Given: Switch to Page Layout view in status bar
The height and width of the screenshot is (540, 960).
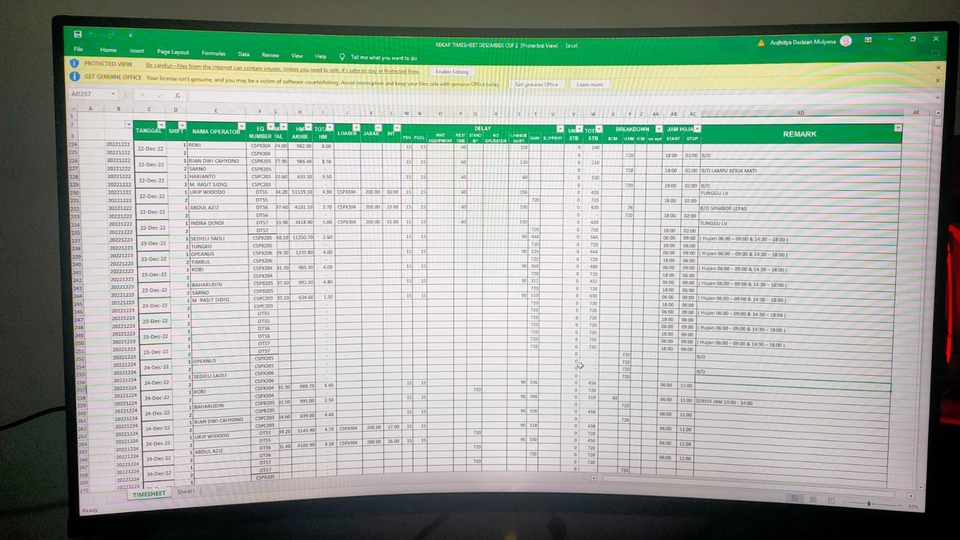Looking at the screenshot, I should [812, 500].
